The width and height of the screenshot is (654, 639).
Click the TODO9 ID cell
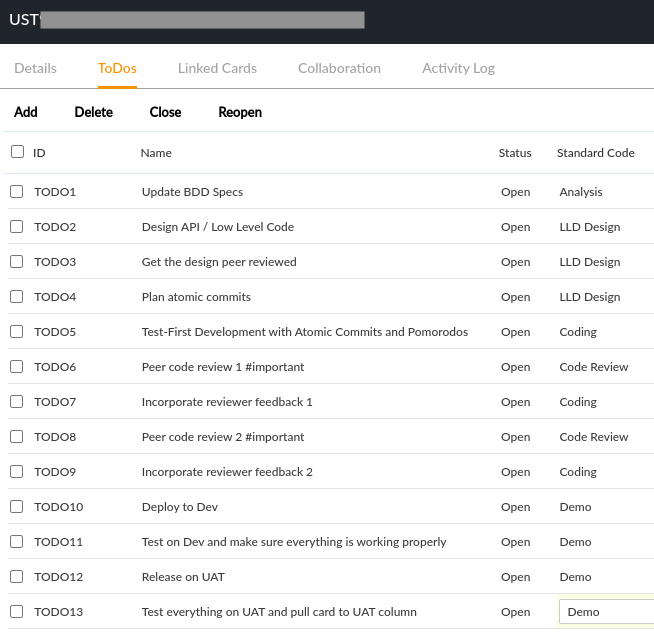[55, 472]
